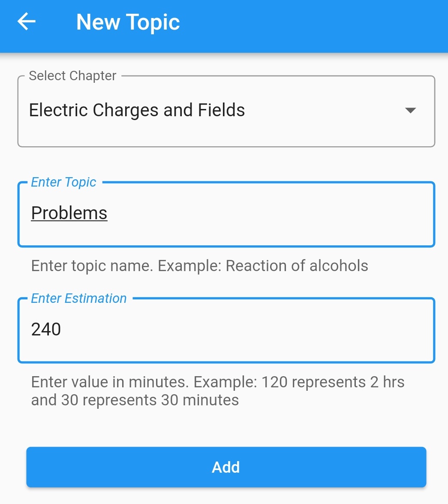Image resolution: width=448 pixels, height=504 pixels.
Task: Click the blue app bar right of the title
Action: click(x=313, y=22)
